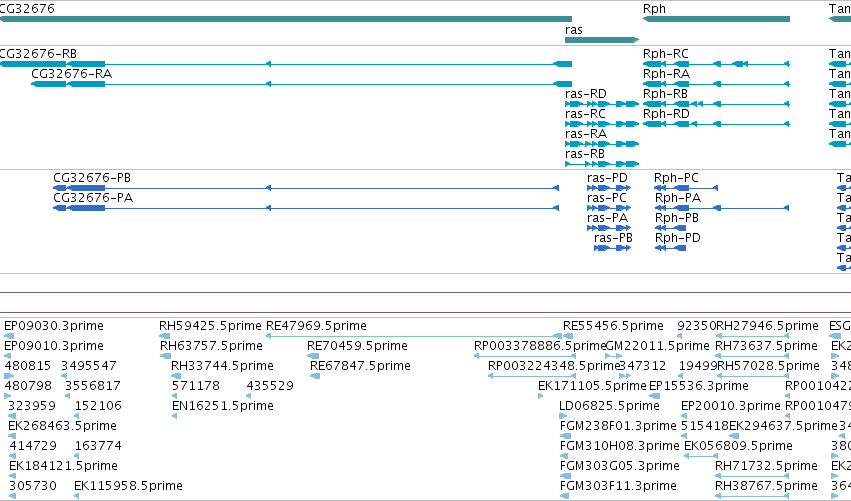Open EST EK115958.5prime

pyautogui.click(x=128, y=486)
